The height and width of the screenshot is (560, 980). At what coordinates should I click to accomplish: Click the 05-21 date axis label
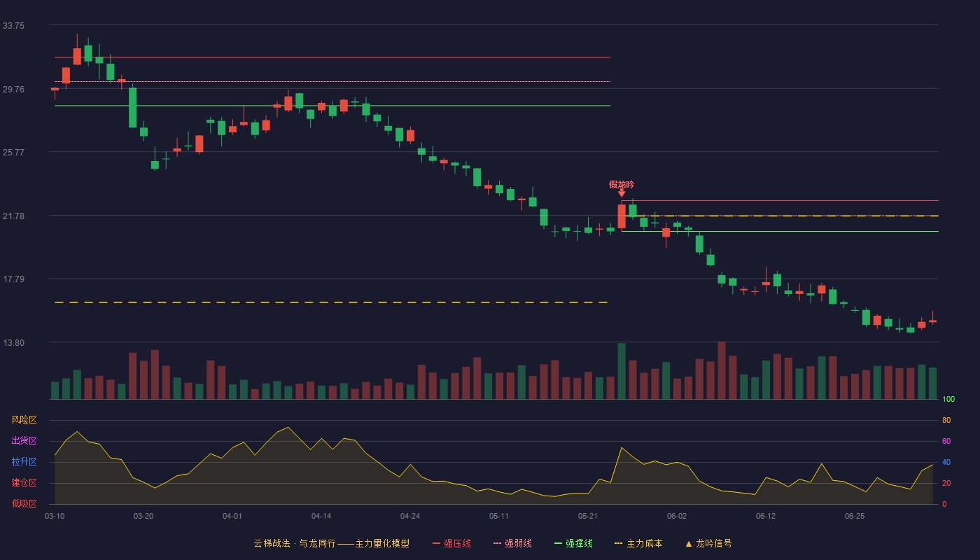[x=588, y=516]
